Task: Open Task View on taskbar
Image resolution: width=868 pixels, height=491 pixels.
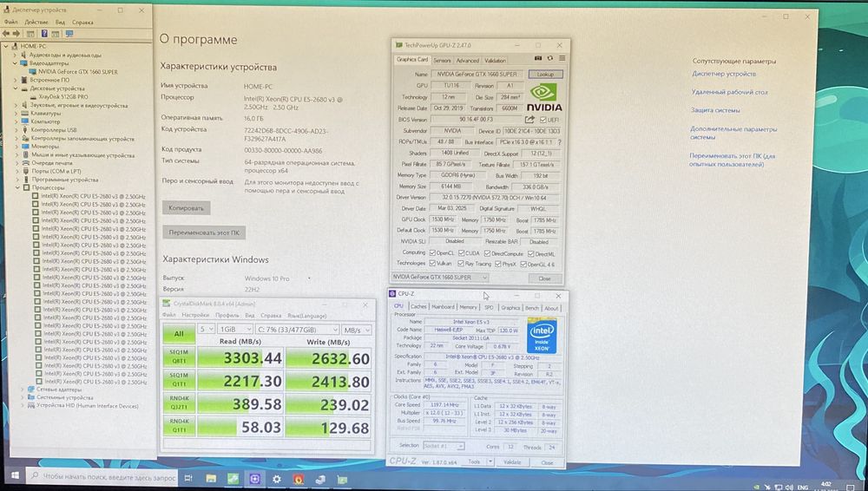Action: [x=188, y=478]
